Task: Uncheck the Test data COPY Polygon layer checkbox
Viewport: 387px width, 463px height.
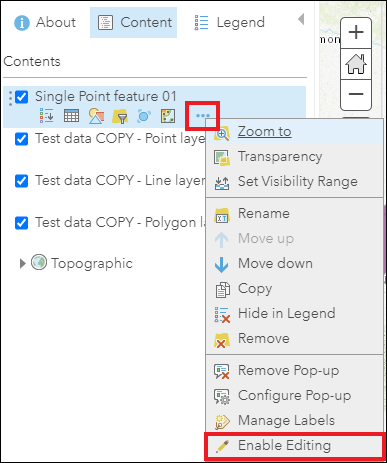Action: click(x=22, y=223)
